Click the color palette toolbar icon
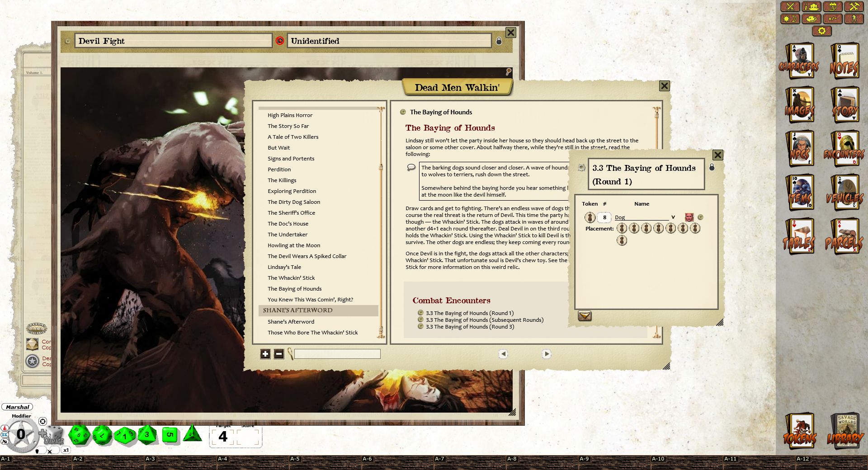Viewport: 868px width, 470px height. (x=811, y=19)
